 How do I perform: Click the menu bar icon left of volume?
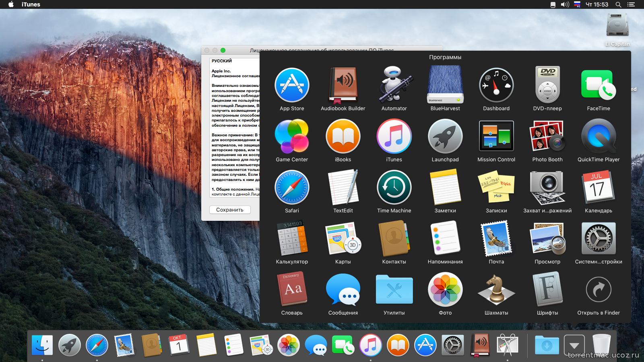[553, 4]
